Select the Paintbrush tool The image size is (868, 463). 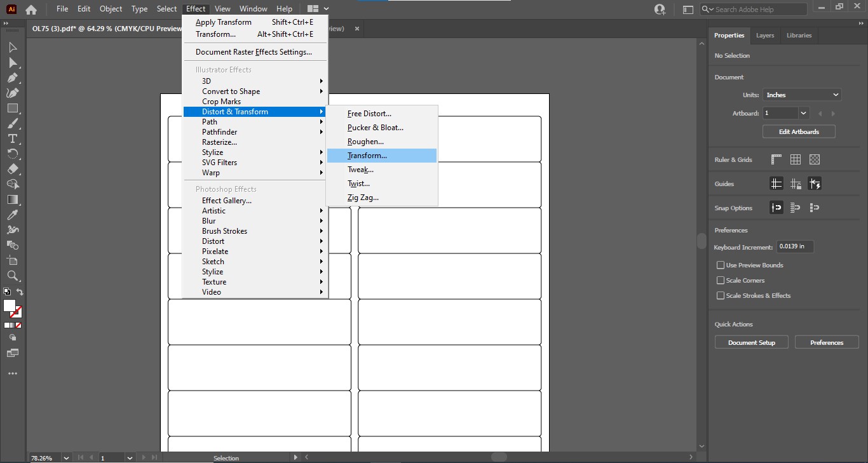tap(13, 124)
